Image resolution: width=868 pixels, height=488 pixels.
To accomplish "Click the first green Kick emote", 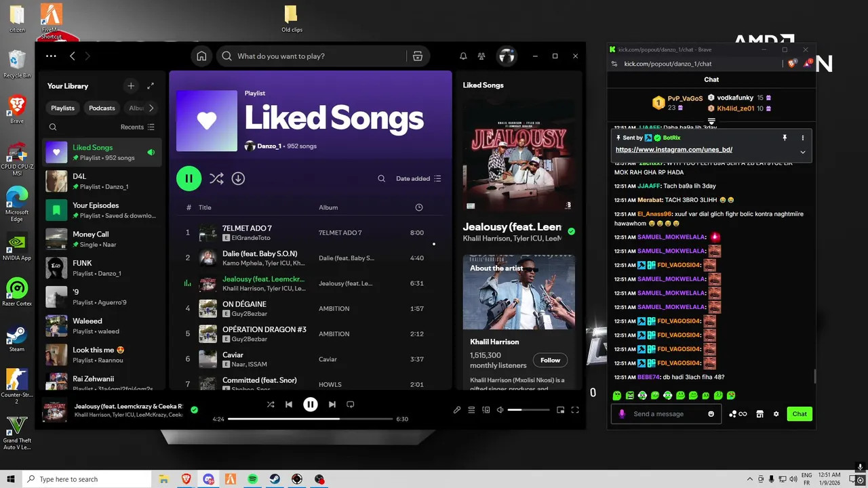I will [617, 395].
